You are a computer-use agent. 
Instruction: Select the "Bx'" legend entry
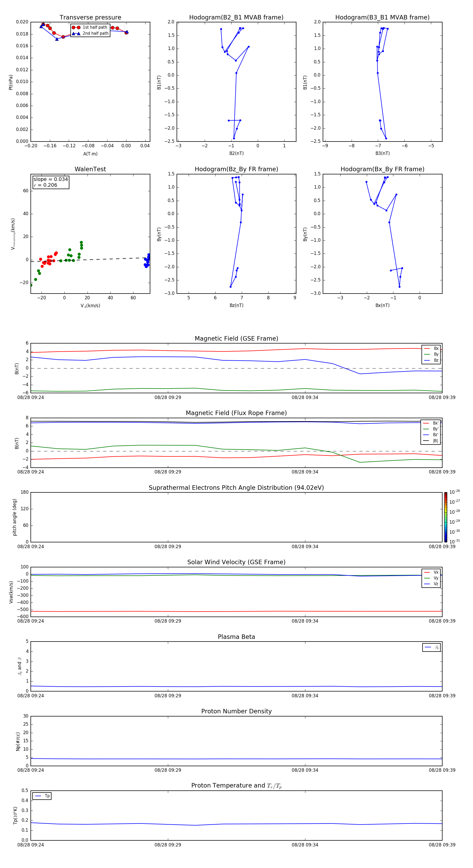pyautogui.click(x=431, y=423)
